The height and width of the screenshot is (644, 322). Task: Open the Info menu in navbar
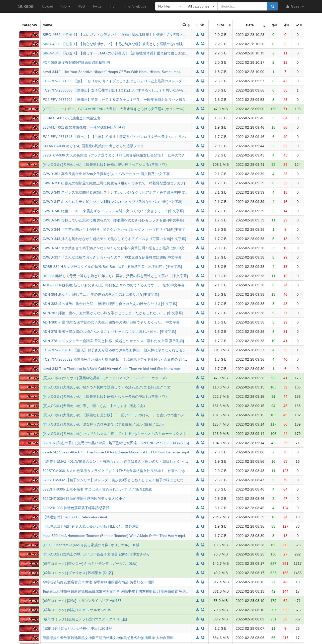(65, 6)
